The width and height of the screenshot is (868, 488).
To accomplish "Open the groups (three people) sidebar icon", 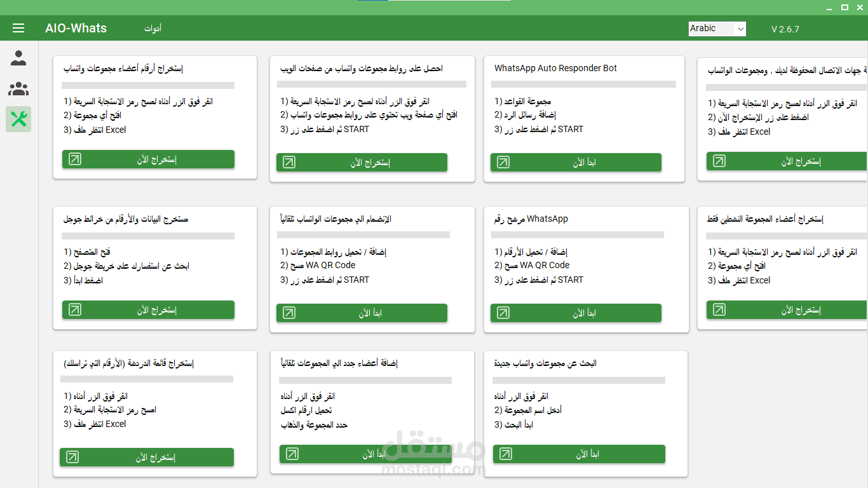I will tap(18, 89).
